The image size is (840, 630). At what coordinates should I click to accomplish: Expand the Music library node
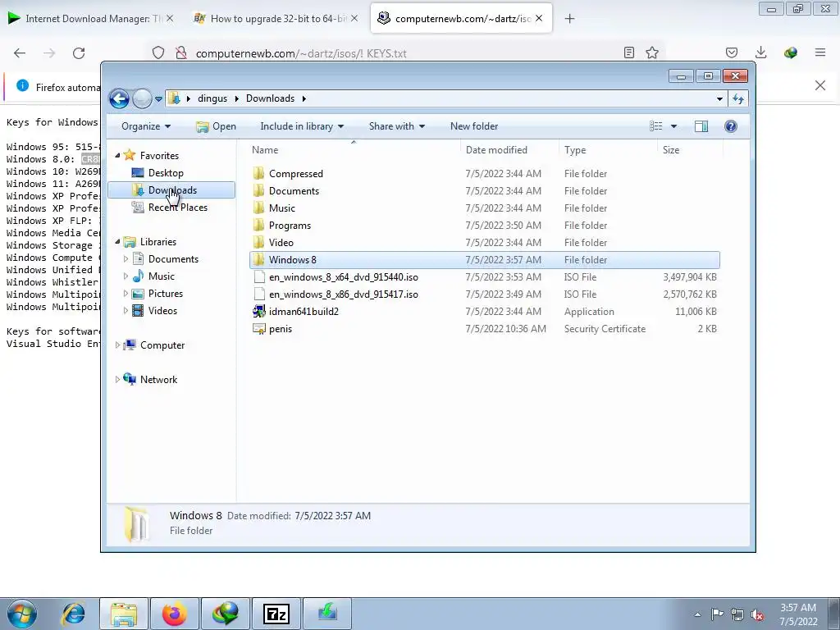126,276
